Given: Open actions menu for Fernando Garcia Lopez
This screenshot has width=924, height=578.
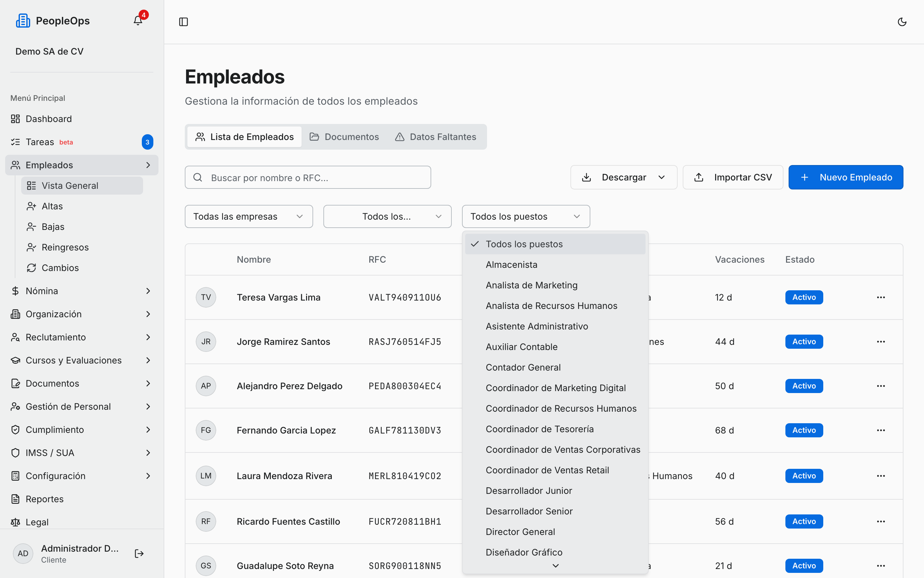Looking at the screenshot, I should 881,430.
